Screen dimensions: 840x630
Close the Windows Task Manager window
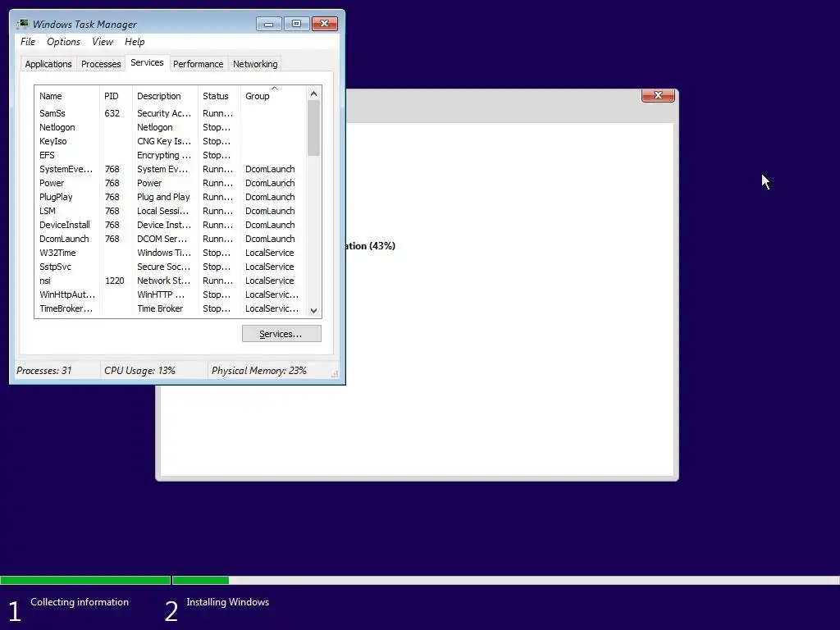coord(325,24)
